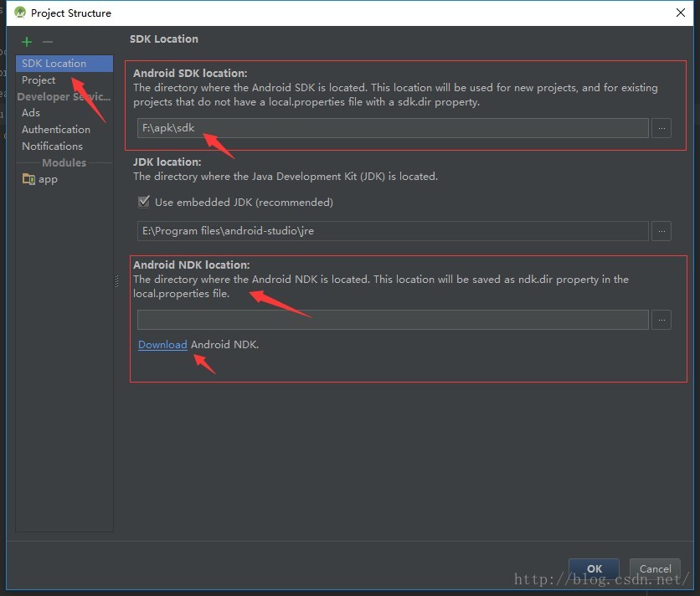Viewport: 700px width, 596px height.
Task: Close the Project Structure dialog
Action: click(681, 13)
